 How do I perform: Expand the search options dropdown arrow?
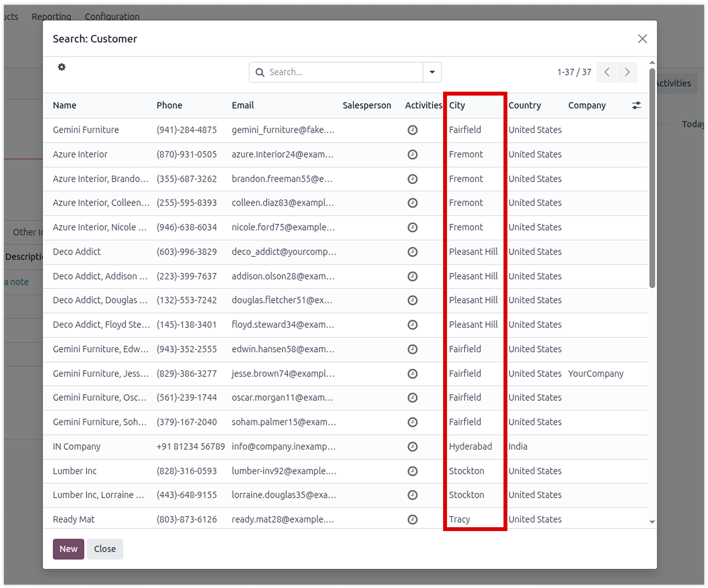tap(432, 72)
